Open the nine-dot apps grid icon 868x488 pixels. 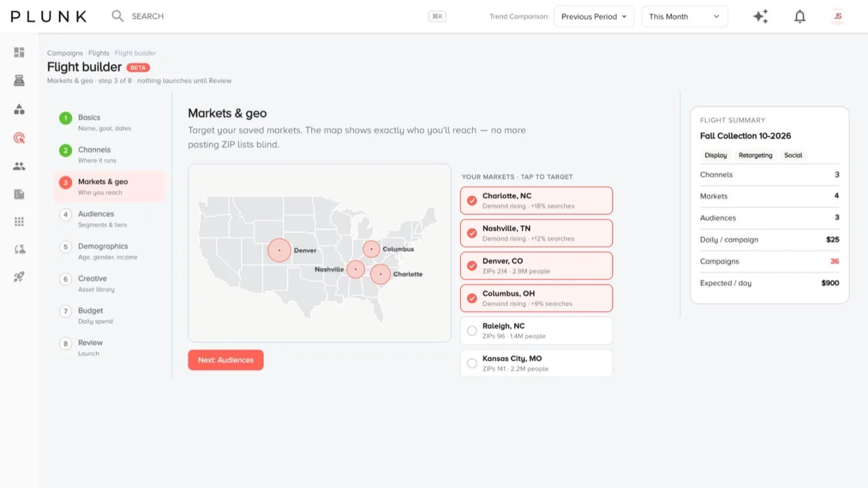point(19,221)
